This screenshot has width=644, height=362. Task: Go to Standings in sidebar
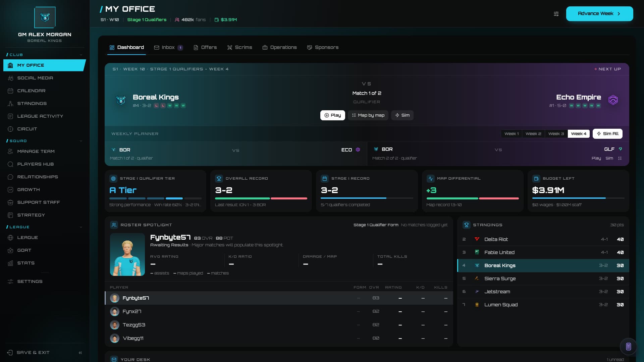point(45,104)
